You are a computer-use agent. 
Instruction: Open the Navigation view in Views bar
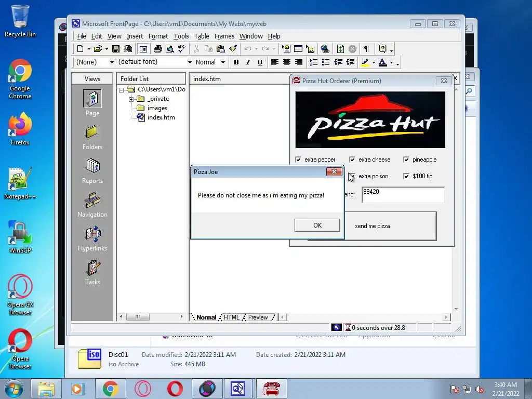tap(92, 205)
